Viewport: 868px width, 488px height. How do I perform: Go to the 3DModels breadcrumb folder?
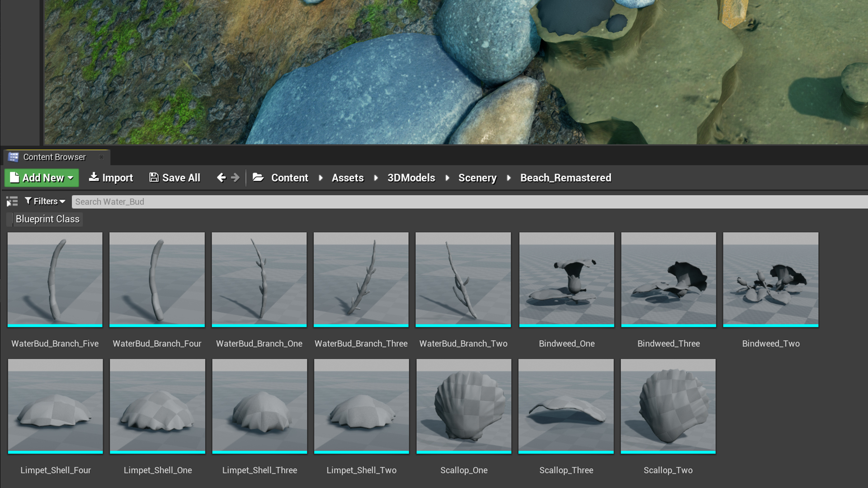[x=411, y=178]
